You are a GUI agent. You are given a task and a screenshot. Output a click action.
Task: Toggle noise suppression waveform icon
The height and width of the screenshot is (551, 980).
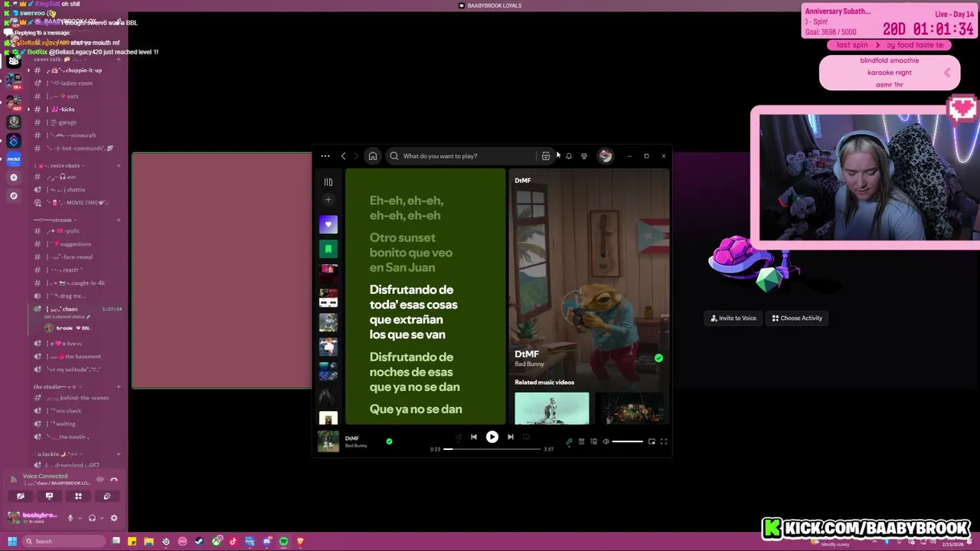click(x=100, y=480)
